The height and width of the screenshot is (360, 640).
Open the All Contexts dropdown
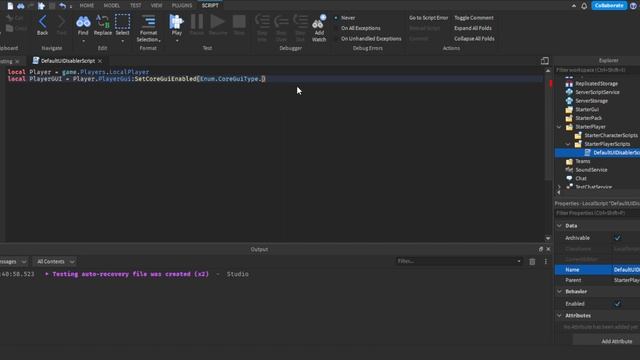tap(56, 262)
